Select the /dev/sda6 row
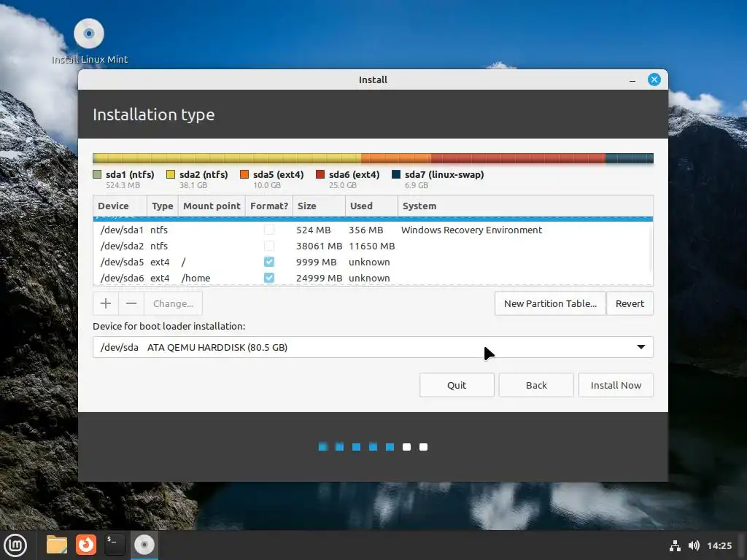Screen dimensions: 747x560 (x=371, y=278)
